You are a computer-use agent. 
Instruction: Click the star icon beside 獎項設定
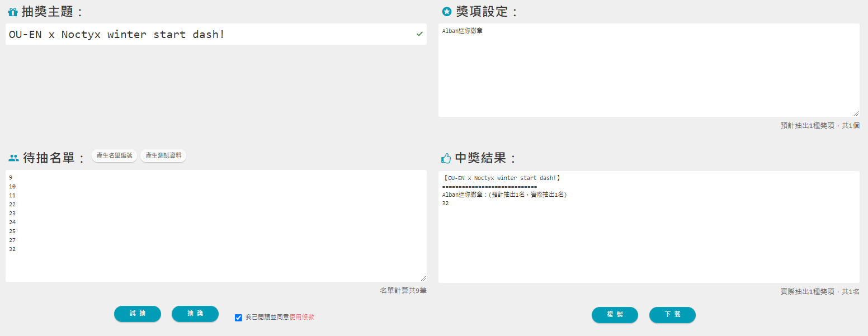pos(446,11)
